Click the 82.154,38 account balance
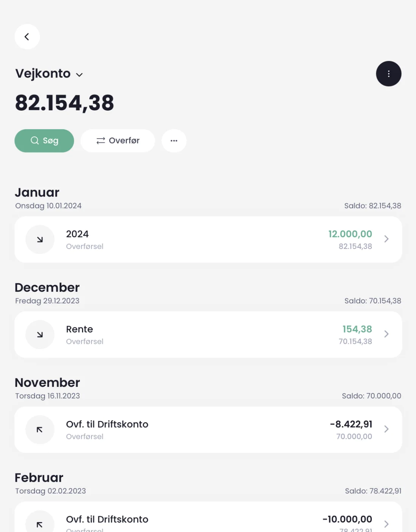The image size is (416, 532). 65,103
